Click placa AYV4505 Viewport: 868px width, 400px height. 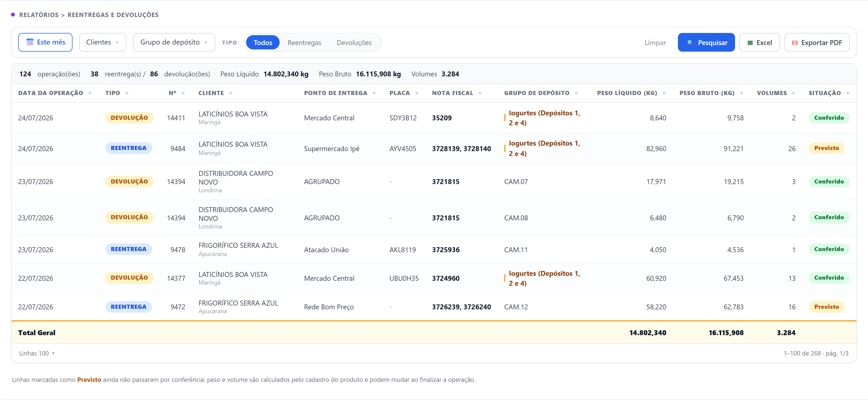pos(403,149)
